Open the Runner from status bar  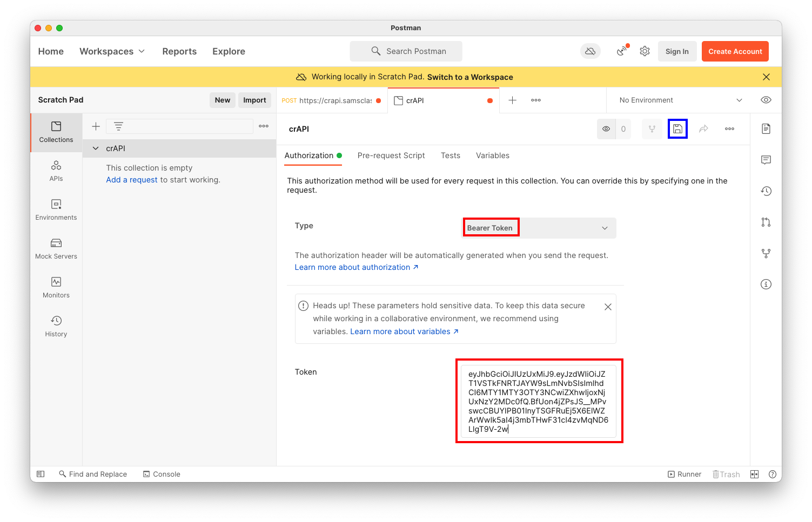click(x=685, y=474)
